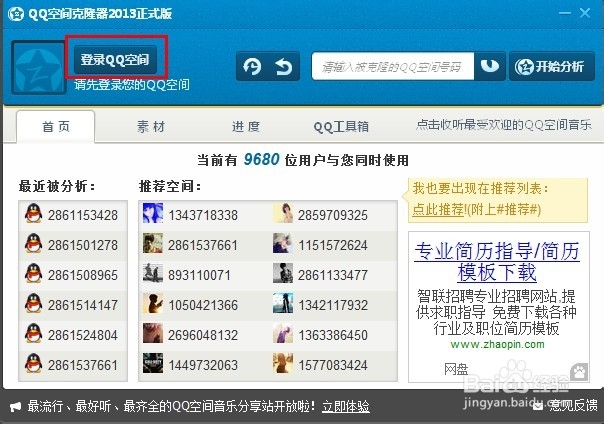Click avatar thumbnail for 2696048132
604x424 pixels.
[153, 333]
